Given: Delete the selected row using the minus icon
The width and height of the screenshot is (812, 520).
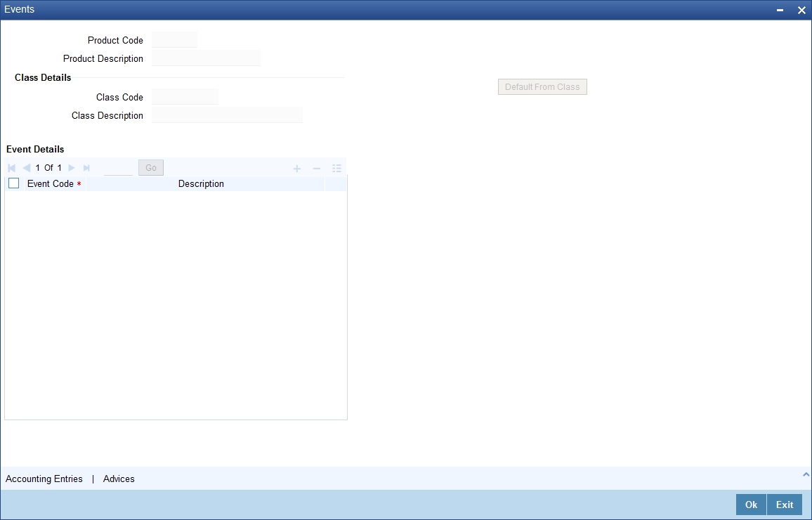Looking at the screenshot, I should coord(316,168).
